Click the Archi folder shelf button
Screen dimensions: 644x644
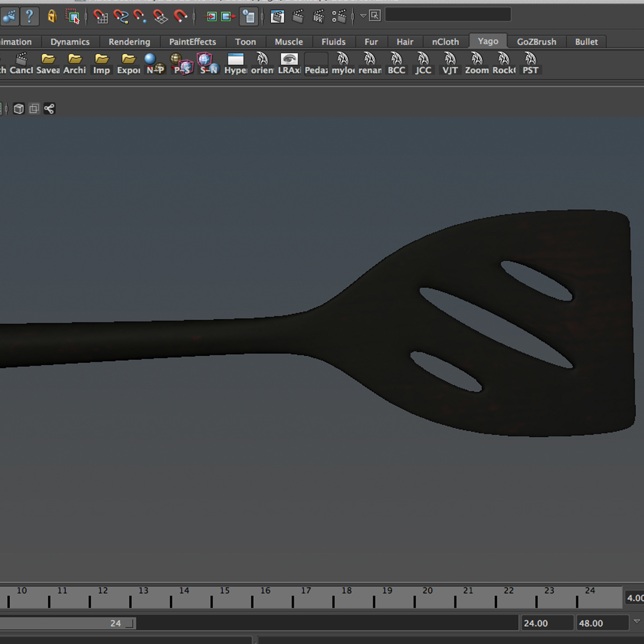tap(75, 64)
